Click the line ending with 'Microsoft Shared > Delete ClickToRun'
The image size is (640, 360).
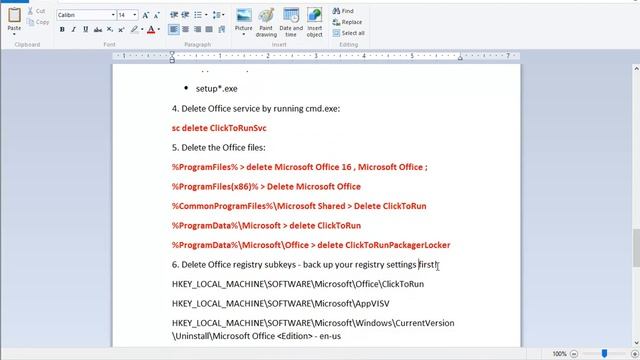299,206
